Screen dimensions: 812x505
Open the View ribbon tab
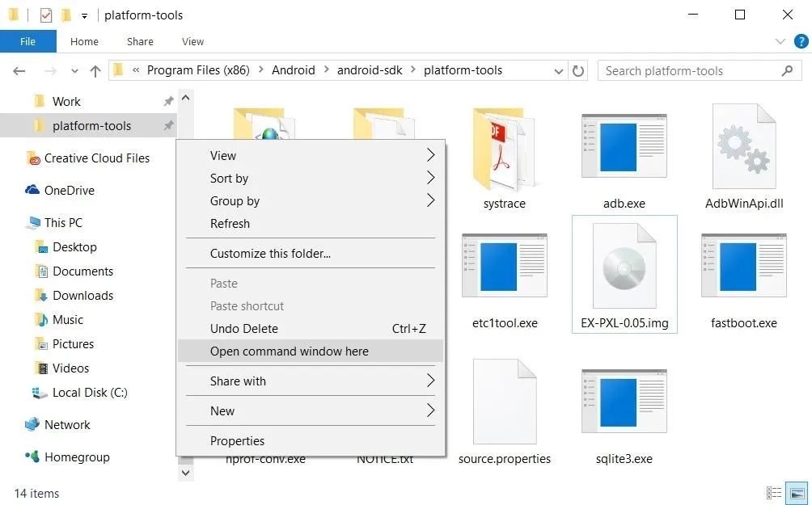click(192, 41)
